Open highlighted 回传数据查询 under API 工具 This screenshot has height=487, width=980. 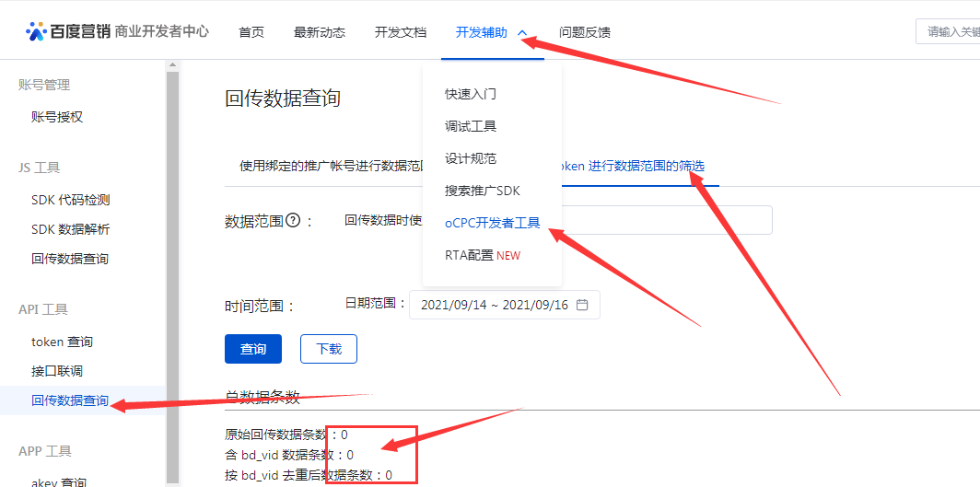click(70, 400)
